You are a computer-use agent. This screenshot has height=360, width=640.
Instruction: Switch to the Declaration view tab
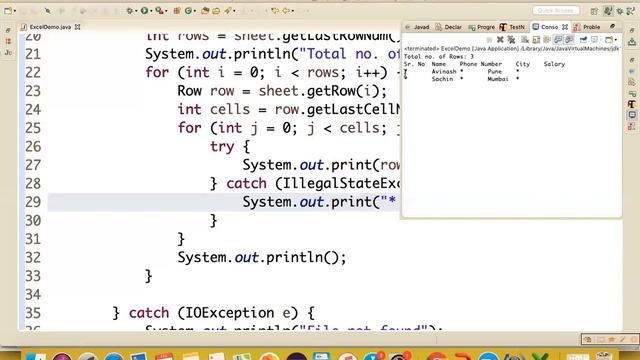point(449,27)
